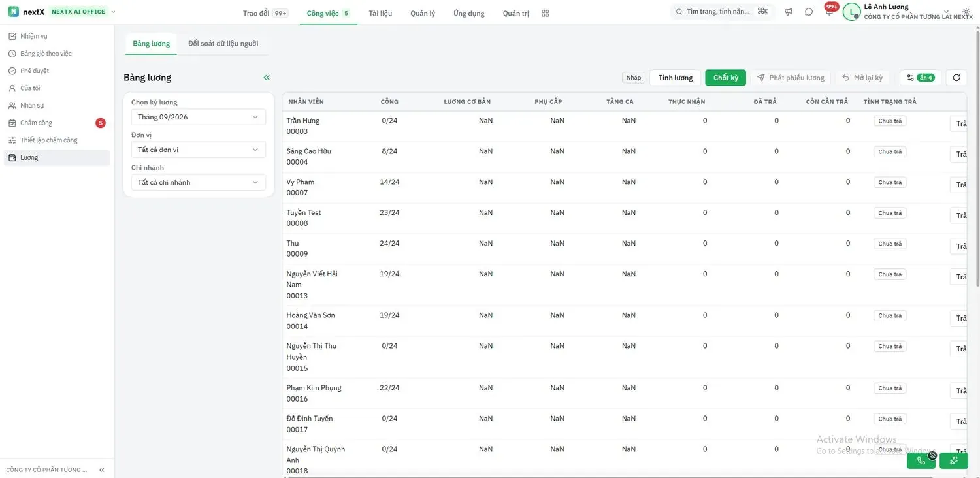This screenshot has width=980, height=478.
Task: Open the Quản lý top menu
Action: click(423, 13)
